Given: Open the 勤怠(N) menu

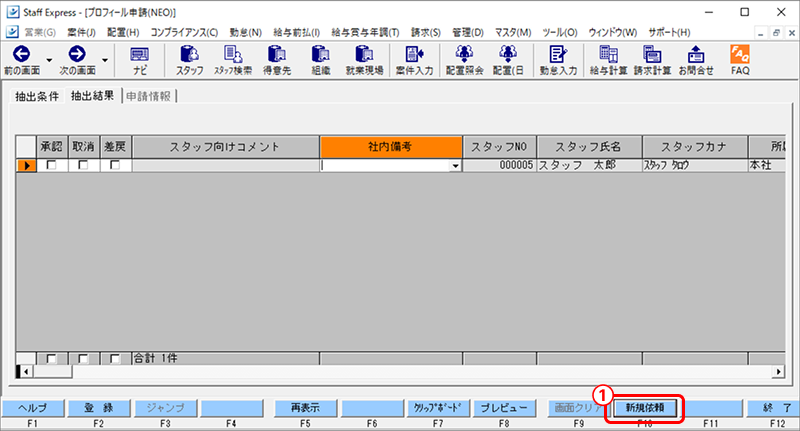Looking at the screenshot, I should (245, 32).
